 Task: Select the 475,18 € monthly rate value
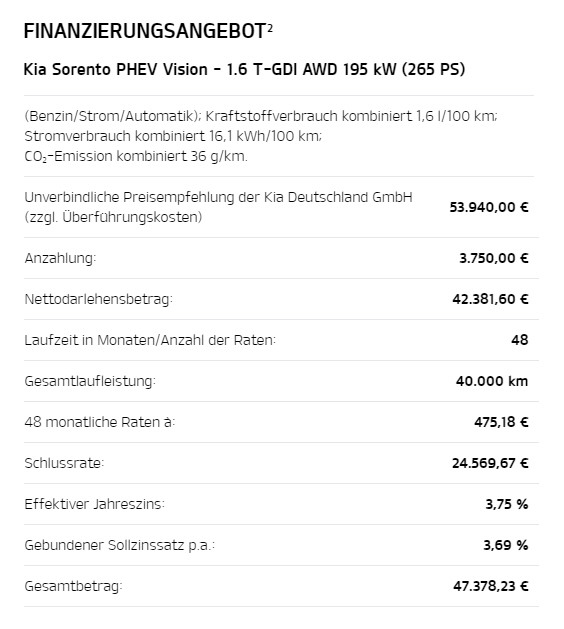point(501,422)
